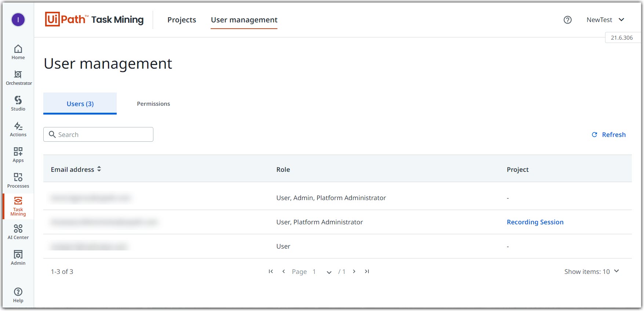The height and width of the screenshot is (311, 644).
Task: Click the Refresh button
Action: pyautogui.click(x=609, y=135)
